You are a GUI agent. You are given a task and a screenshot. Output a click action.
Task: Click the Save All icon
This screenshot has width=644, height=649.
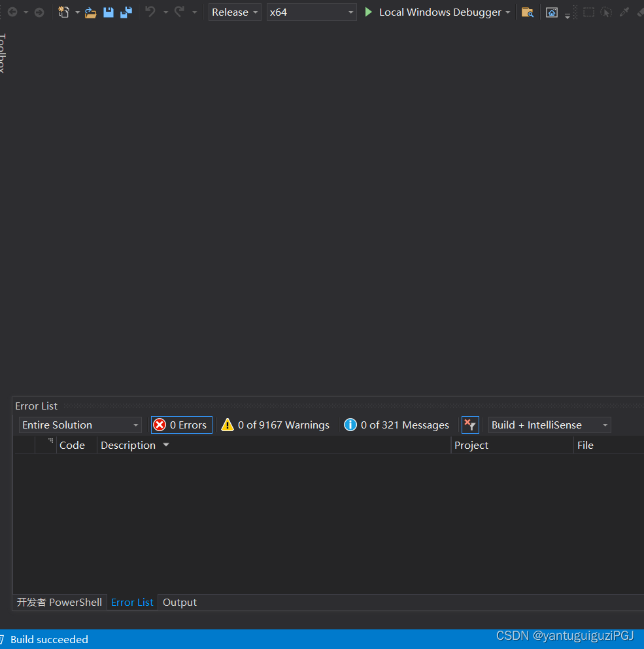(x=126, y=12)
